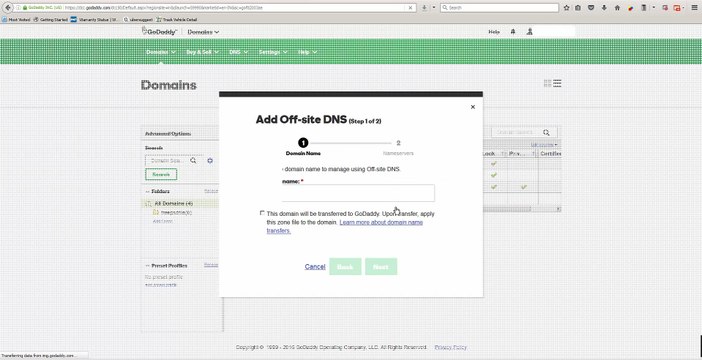
Task: Click the site security padlock icon
Action: click(25, 8)
